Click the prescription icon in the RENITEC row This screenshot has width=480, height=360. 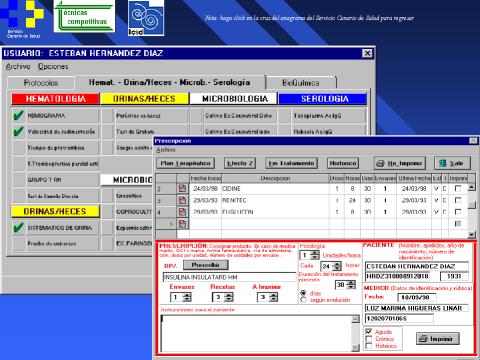coord(182,200)
